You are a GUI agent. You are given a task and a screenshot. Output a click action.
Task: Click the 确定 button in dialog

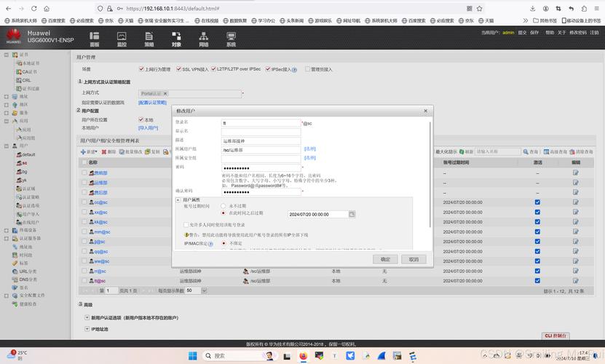(x=385, y=259)
